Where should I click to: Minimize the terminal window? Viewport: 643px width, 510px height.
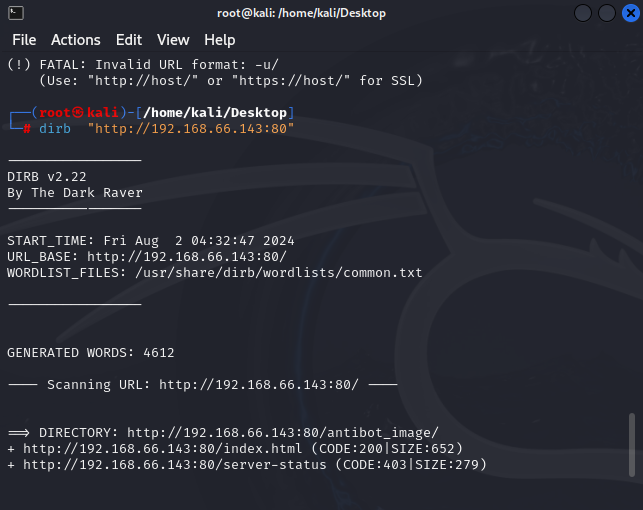583,14
